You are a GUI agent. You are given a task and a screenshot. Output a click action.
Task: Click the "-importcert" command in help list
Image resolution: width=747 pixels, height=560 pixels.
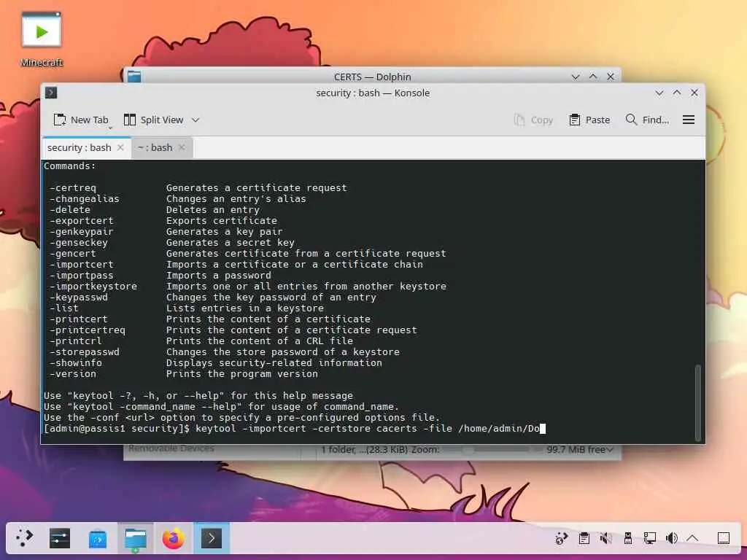click(x=82, y=264)
